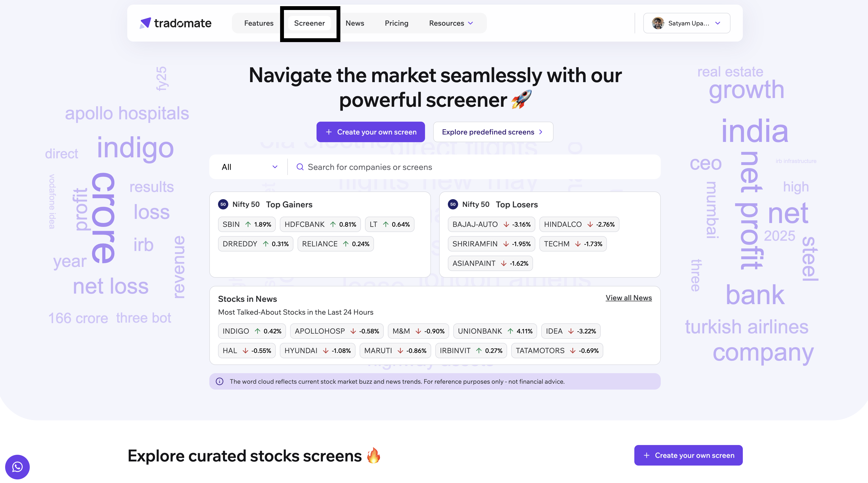The image size is (868, 483).
Task: Open the Pricing page from navigation
Action: pyautogui.click(x=396, y=23)
